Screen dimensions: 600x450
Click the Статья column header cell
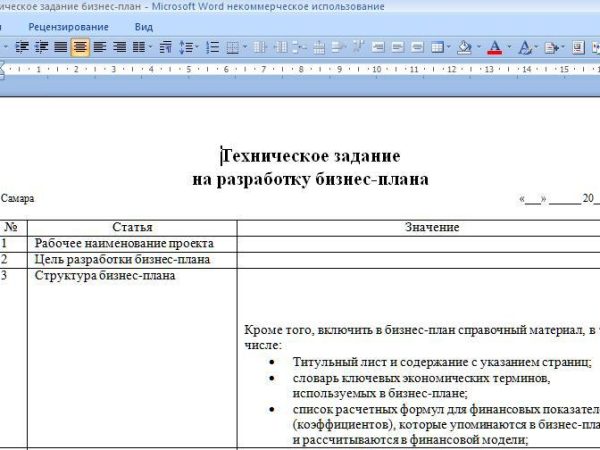[132, 227]
